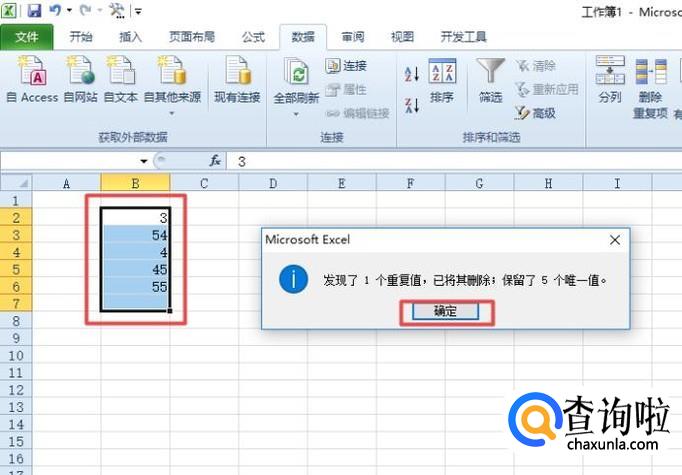The image size is (682, 475).
Task: Click cell B5 containing 45
Action: pyautogui.click(x=135, y=269)
